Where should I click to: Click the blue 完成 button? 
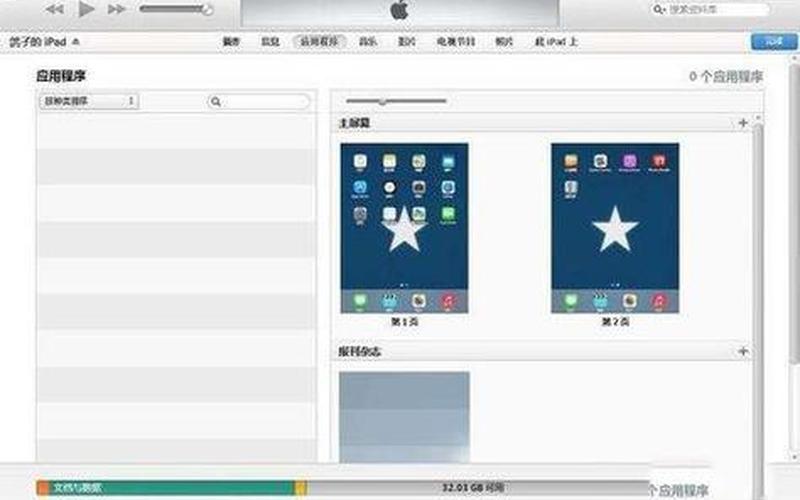[x=774, y=42]
